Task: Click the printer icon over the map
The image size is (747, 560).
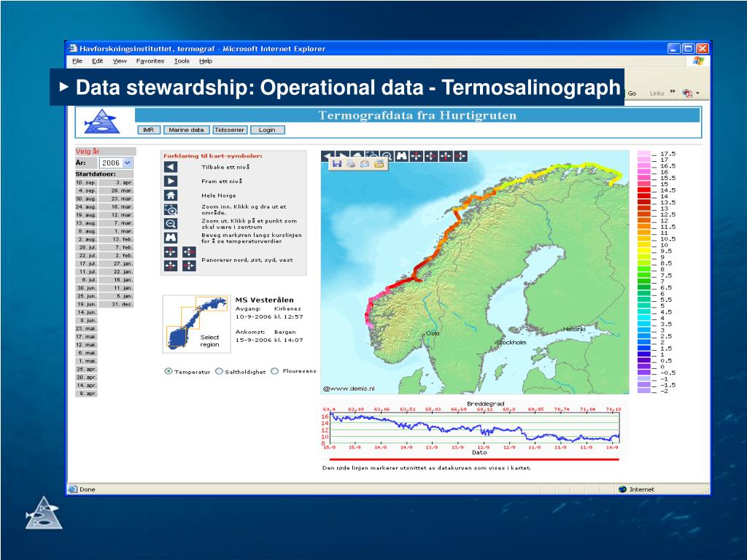Action: pos(351,164)
